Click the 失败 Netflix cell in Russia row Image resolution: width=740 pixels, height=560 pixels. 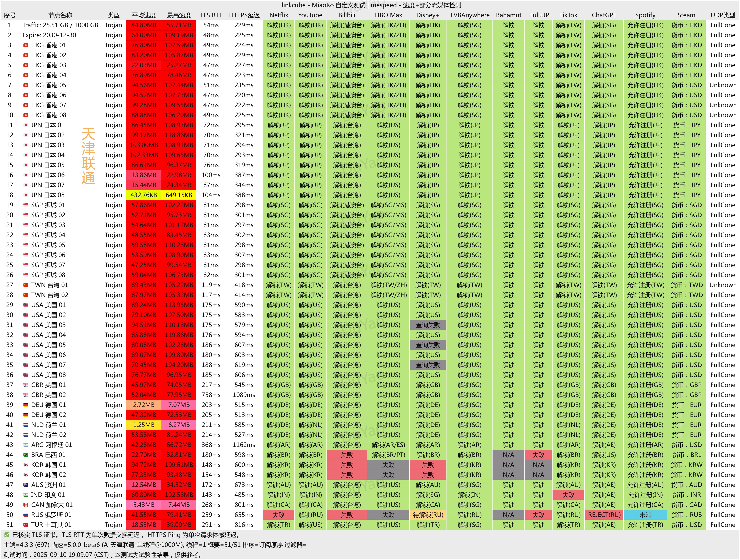(279, 515)
